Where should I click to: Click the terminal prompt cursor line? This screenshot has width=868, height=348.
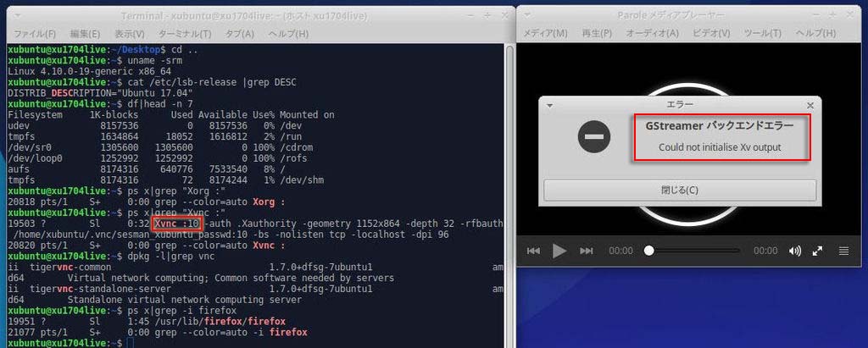[x=130, y=344]
